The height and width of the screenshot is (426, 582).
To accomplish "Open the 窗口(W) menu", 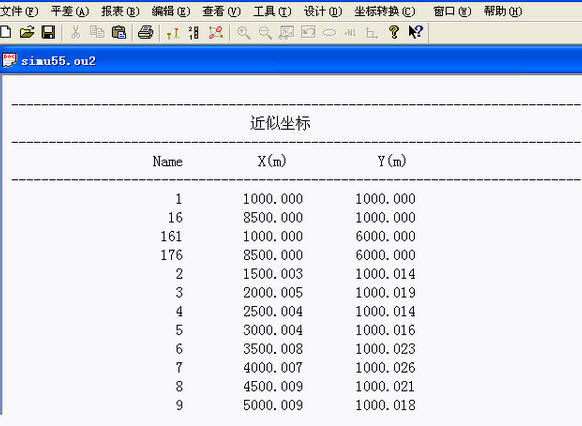I will coord(452,12).
